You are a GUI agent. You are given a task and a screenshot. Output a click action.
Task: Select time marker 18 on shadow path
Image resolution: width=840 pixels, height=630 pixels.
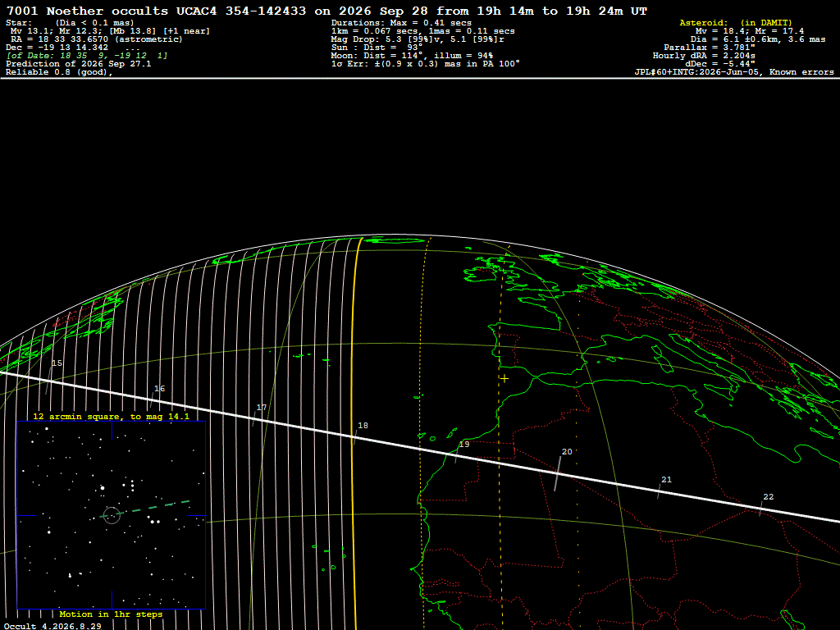point(363,426)
